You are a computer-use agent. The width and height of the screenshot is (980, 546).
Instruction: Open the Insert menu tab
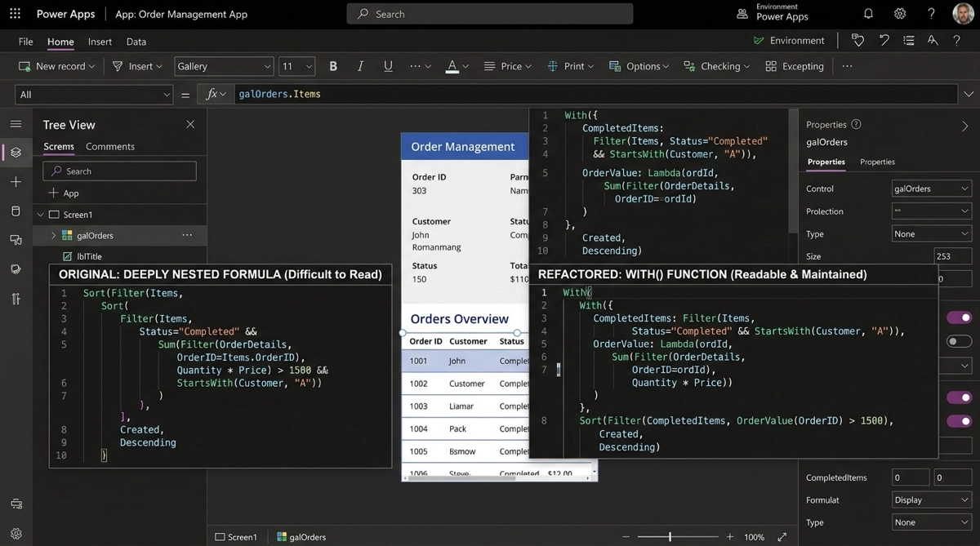[x=100, y=42]
